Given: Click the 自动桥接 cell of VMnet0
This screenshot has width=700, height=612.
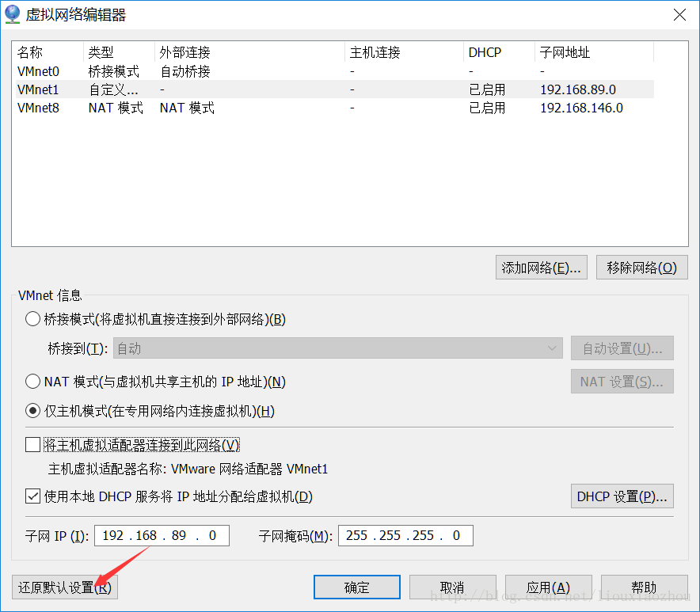Looking at the screenshot, I should pyautogui.click(x=185, y=71).
